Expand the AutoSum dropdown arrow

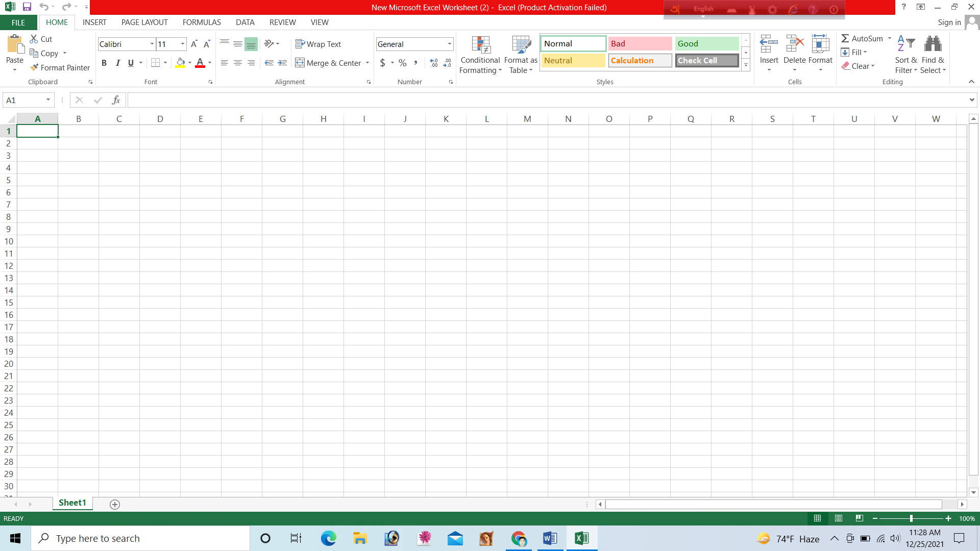coord(890,38)
